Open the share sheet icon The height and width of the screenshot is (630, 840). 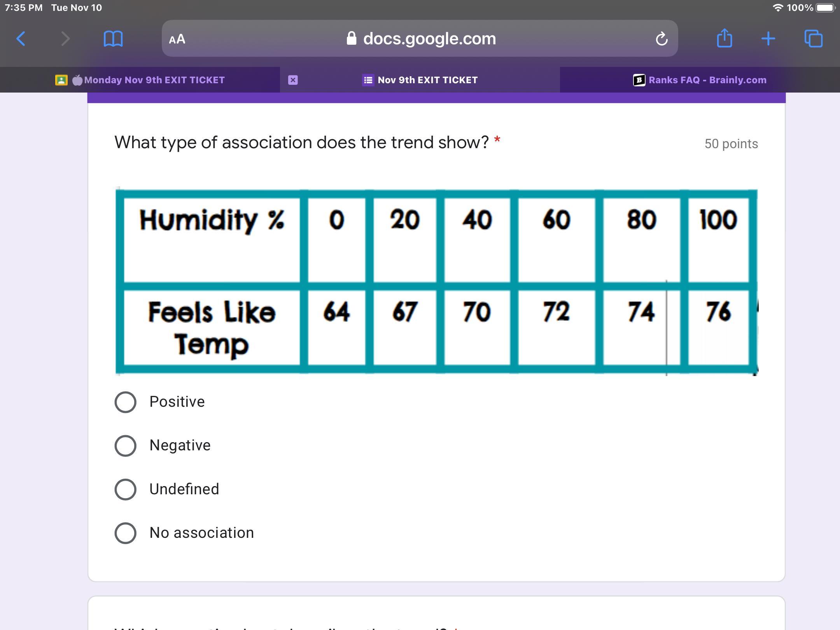724,38
